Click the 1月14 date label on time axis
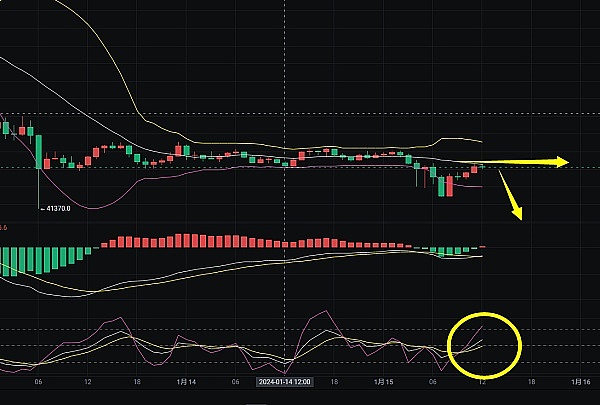The image size is (600, 405). [x=185, y=382]
